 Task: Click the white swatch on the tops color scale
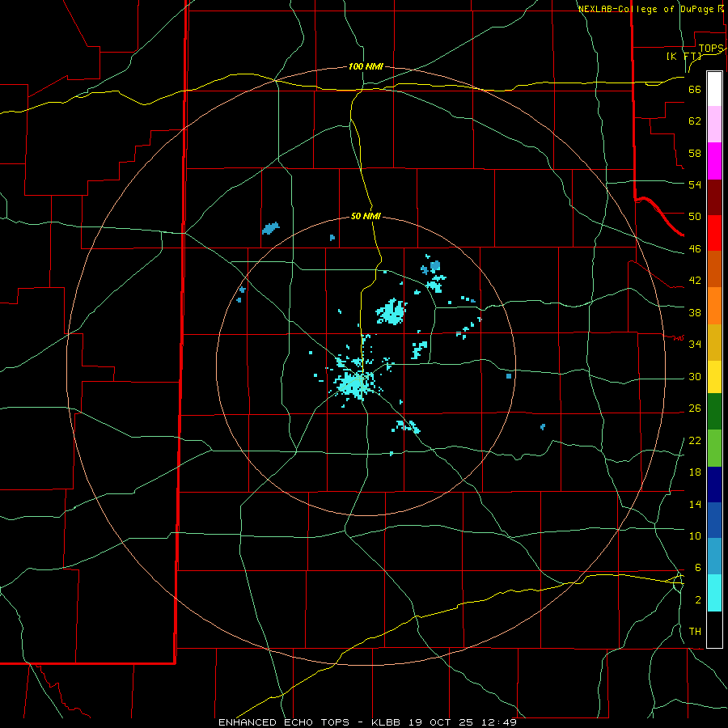click(x=714, y=89)
